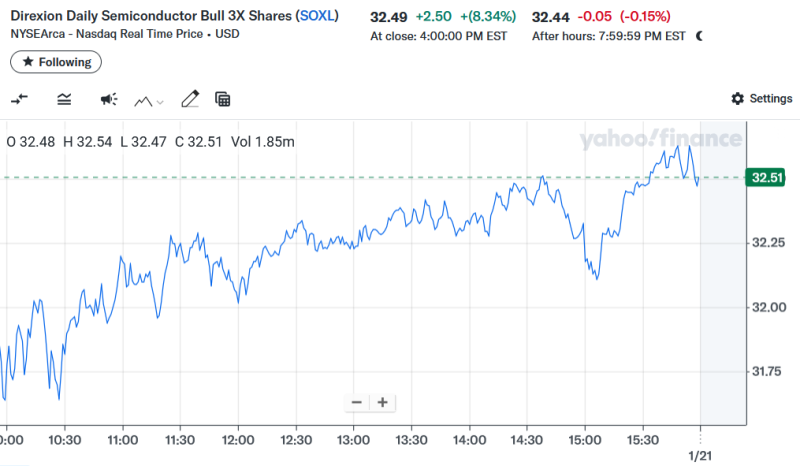
Task: Open chart Settings
Action: pos(762,99)
